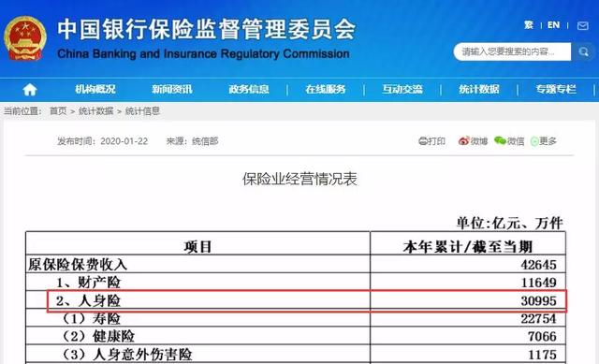
Task: Open the 政务信息 menu
Action: click(x=249, y=90)
